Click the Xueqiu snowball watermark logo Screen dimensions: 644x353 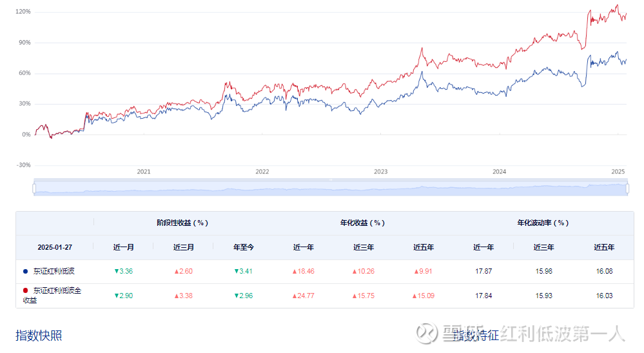[x=426, y=332]
